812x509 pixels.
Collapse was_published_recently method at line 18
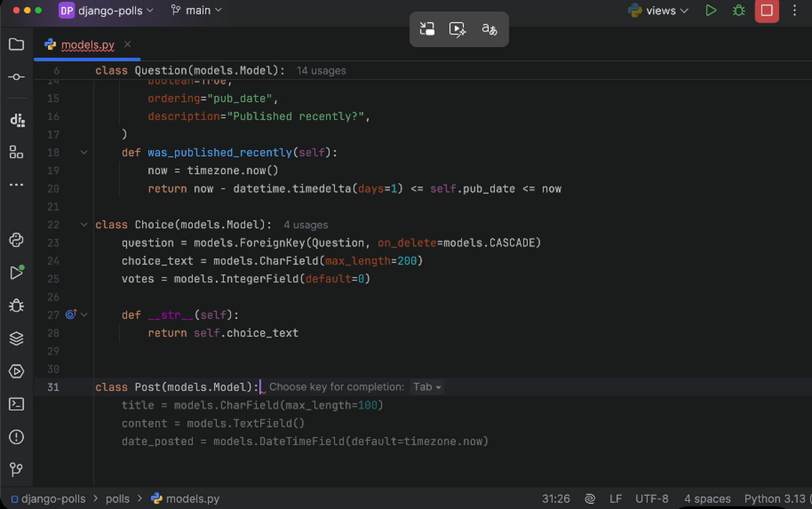pyautogui.click(x=84, y=152)
